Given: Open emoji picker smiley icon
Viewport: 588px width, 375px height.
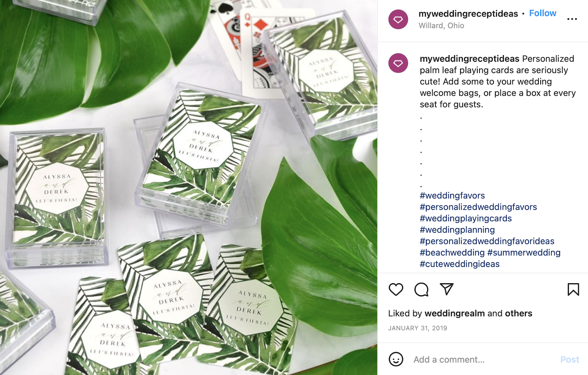Looking at the screenshot, I should [x=396, y=359].
